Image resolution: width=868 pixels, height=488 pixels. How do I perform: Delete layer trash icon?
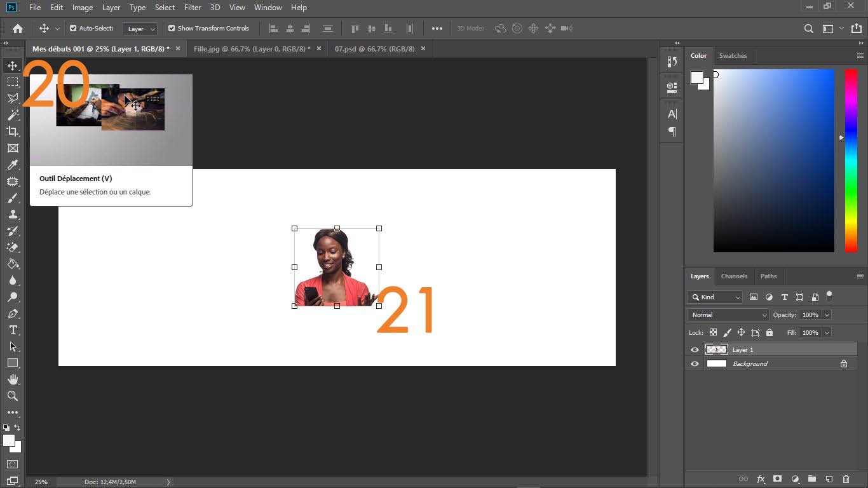pos(846,479)
